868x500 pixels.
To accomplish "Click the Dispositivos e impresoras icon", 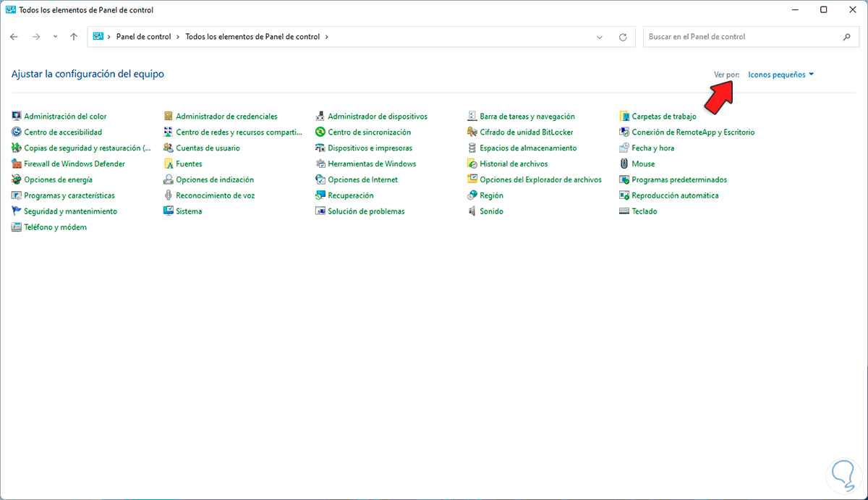I will 320,148.
